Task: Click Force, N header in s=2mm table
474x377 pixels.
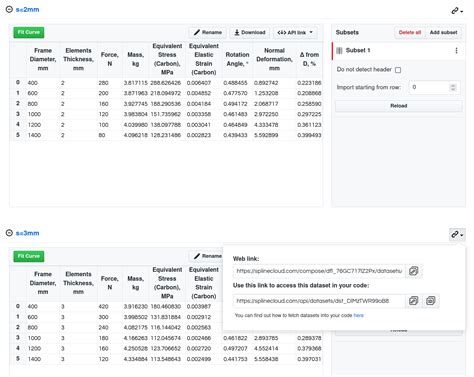Action: 110,59
